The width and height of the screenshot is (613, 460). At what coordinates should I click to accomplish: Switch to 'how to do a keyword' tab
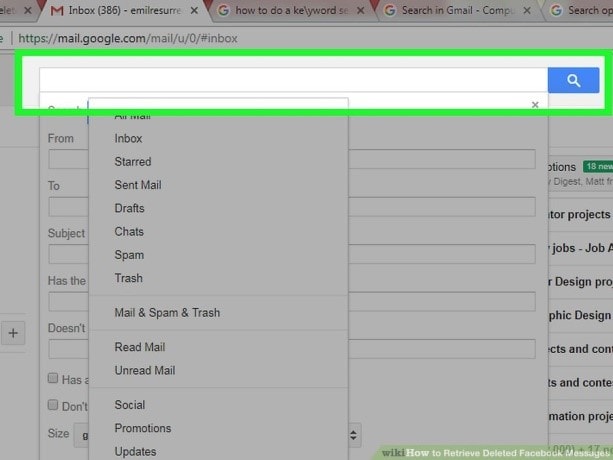tap(291, 11)
